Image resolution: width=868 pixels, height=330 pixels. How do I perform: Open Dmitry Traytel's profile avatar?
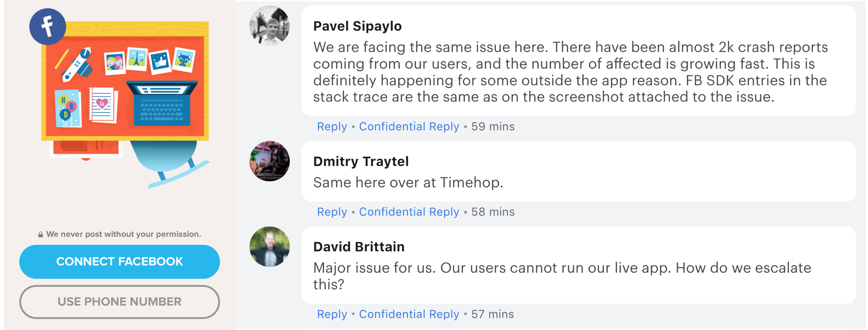click(269, 161)
